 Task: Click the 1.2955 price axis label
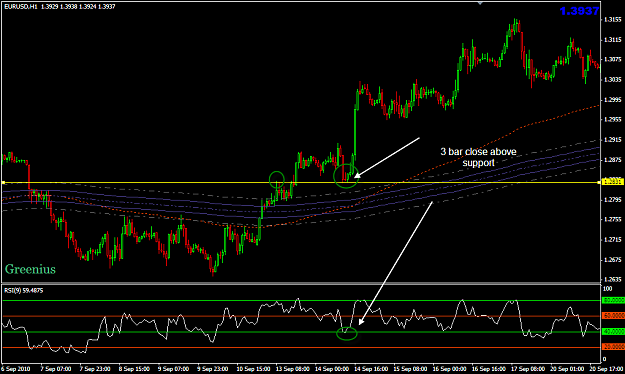613,120
